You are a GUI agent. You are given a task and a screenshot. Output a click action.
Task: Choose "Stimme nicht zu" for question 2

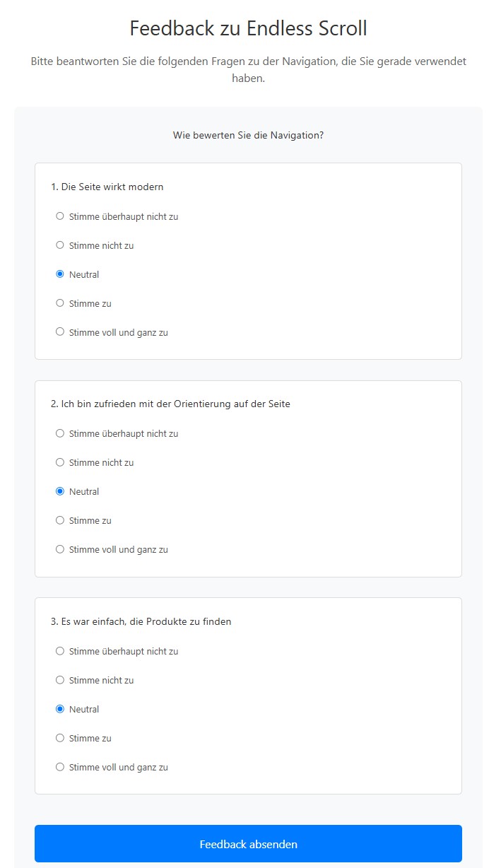pyautogui.click(x=60, y=462)
